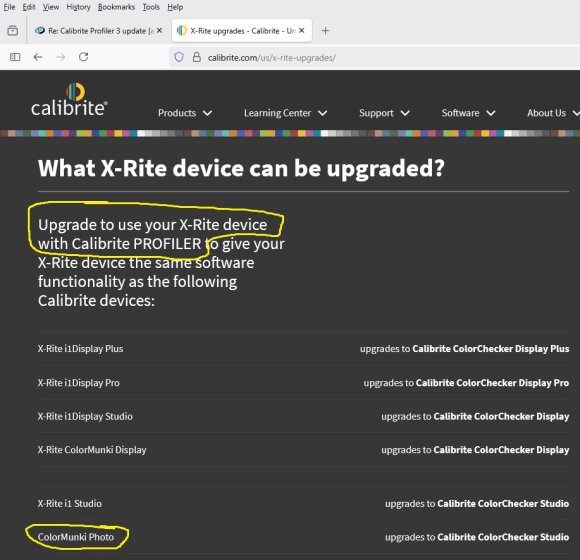Click 'Calibrite ColorChecker Display Pro' text
The width and height of the screenshot is (580, 560).
[492, 383]
